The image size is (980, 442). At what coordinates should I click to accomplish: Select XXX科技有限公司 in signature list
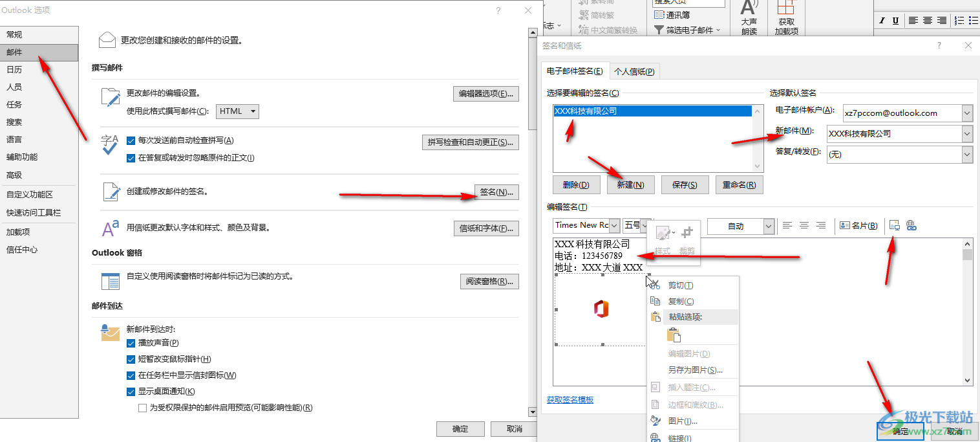click(653, 111)
